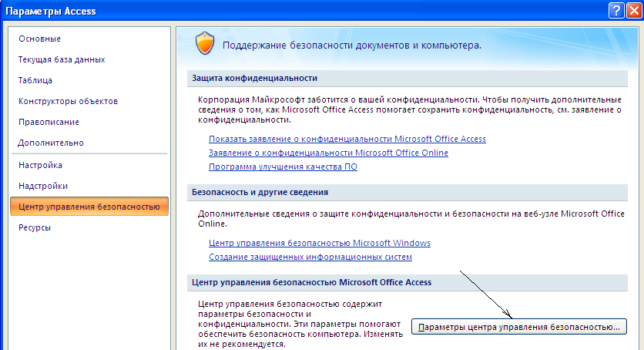Follow Создание защищенных информационных систем link
644x350 pixels.
pos(310,257)
